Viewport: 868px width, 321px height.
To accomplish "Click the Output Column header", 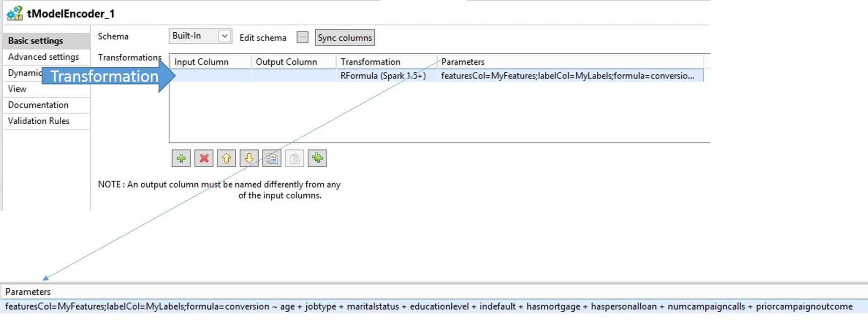I will pyautogui.click(x=286, y=62).
